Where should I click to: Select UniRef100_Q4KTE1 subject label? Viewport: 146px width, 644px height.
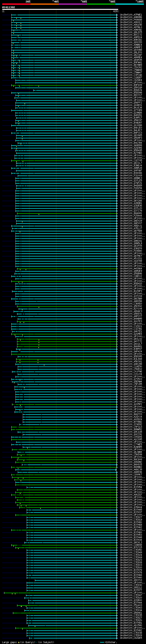coord(131,331)
